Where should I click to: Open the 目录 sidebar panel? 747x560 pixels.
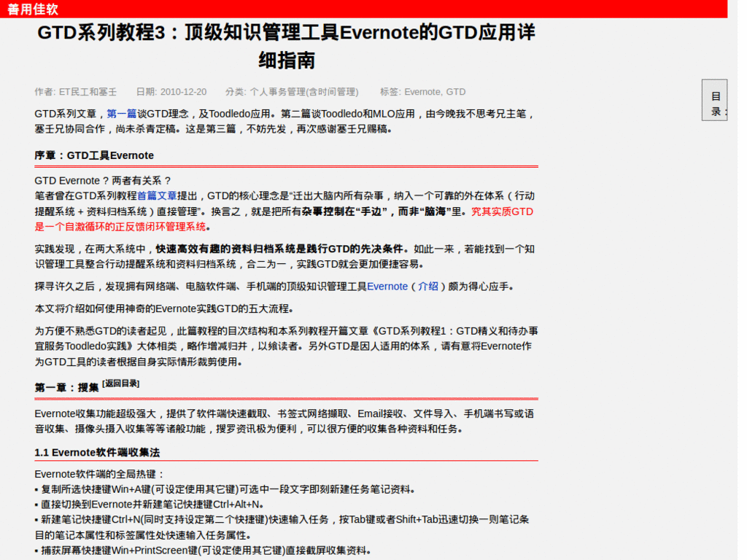pyautogui.click(x=713, y=99)
